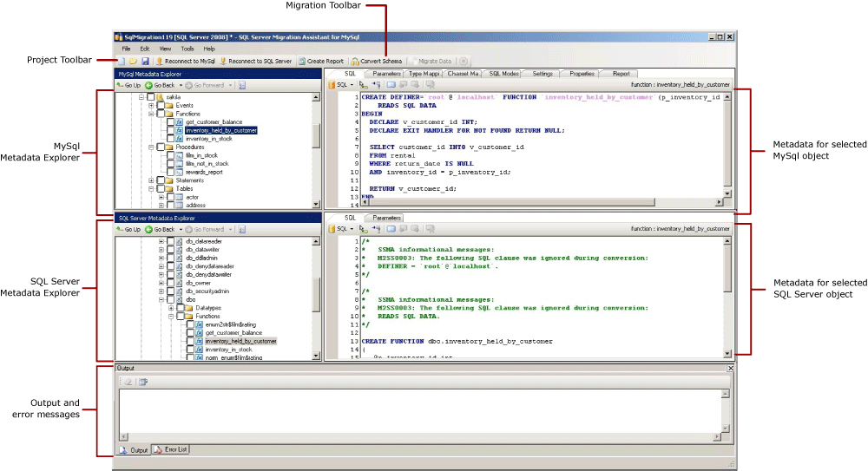
Task: Click the Create Report toolbar button
Action: 321,62
